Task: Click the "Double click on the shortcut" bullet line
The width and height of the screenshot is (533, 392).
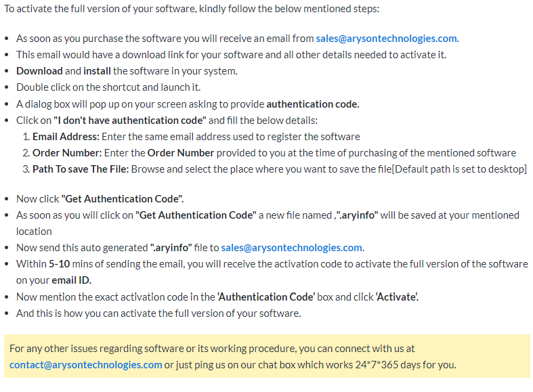Action: point(108,87)
